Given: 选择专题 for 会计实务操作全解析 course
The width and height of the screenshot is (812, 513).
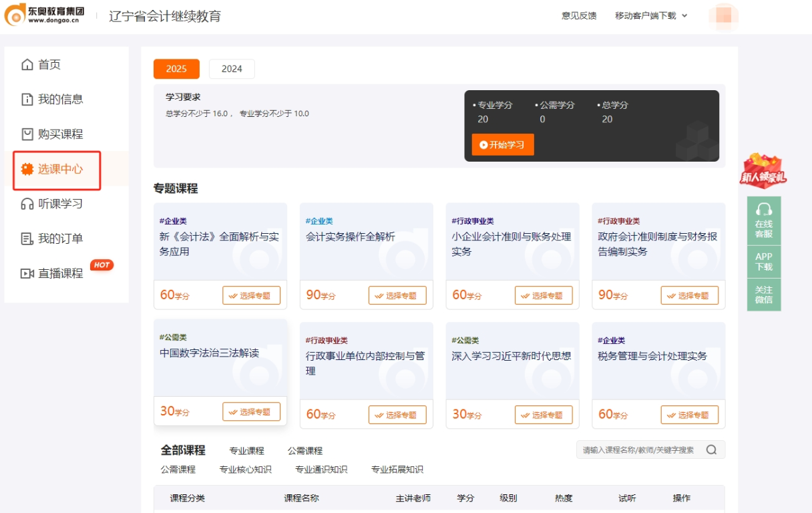Looking at the screenshot, I should tap(398, 295).
